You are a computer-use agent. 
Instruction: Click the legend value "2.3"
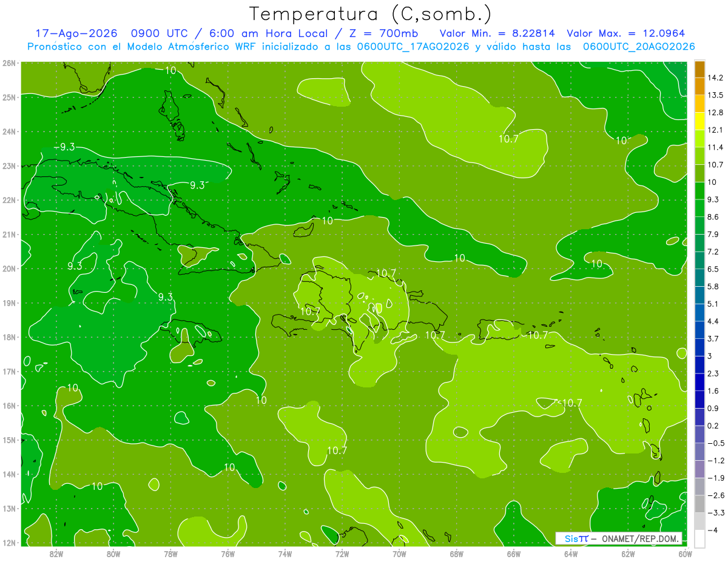(x=713, y=373)
